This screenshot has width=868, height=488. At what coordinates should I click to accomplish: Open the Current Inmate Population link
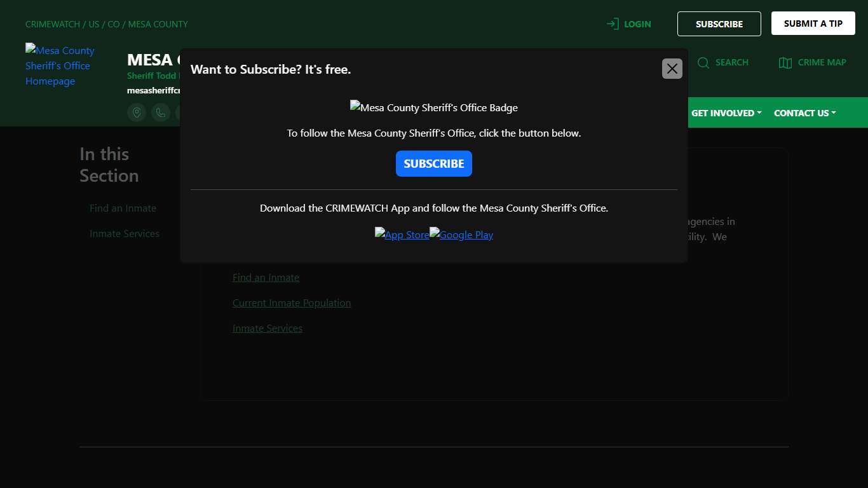pos(292,303)
